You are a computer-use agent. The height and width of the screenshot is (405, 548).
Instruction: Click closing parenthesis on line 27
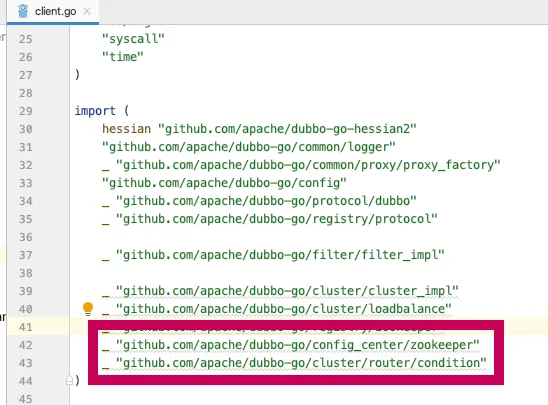click(x=77, y=74)
